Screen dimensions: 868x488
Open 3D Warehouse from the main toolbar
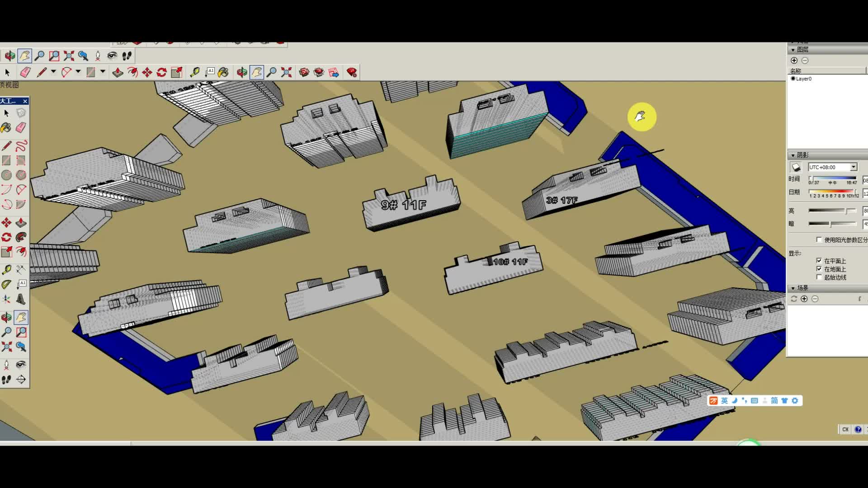pyautogui.click(x=304, y=72)
